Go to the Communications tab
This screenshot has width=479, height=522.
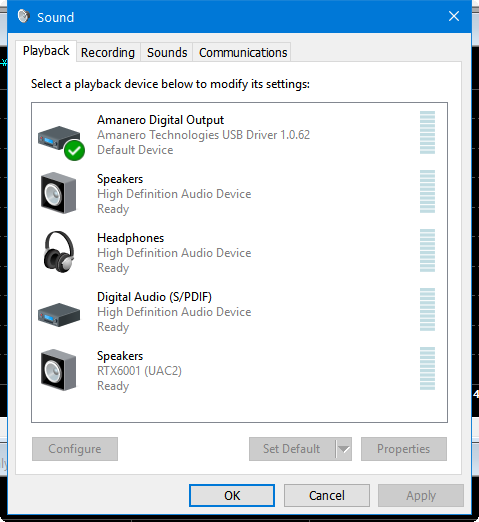243,52
